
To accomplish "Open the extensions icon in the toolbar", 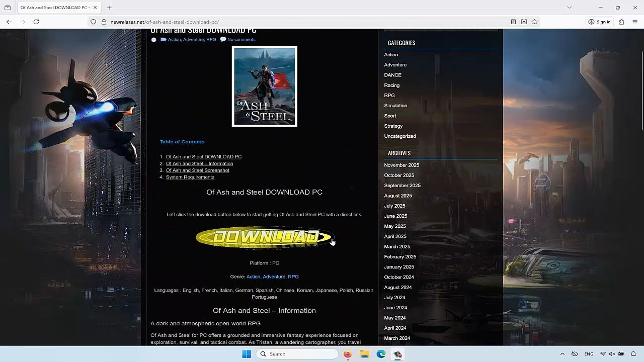I will [621, 22].
